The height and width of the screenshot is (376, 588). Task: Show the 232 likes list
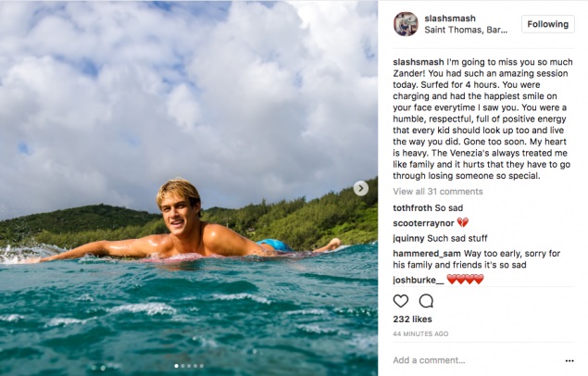412,320
